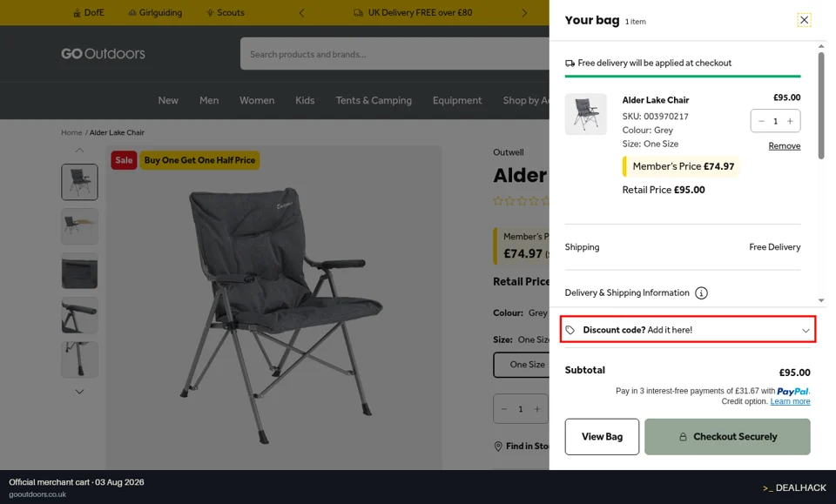Click Buy One Get One Half Price badge

[x=199, y=160]
